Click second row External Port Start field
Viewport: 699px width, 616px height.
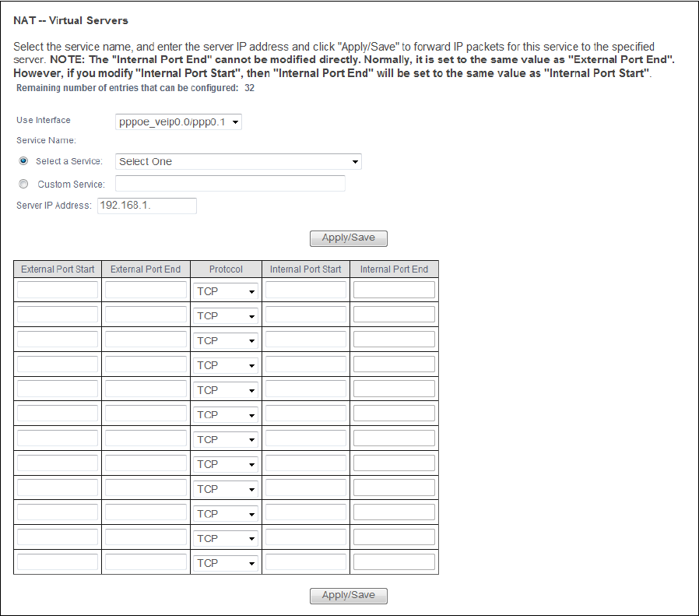(58, 314)
